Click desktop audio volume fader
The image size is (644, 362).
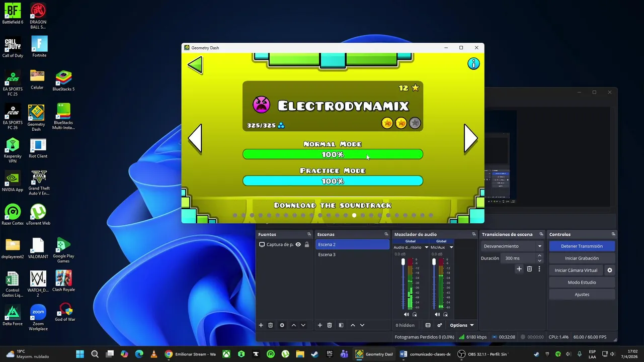pos(403,262)
